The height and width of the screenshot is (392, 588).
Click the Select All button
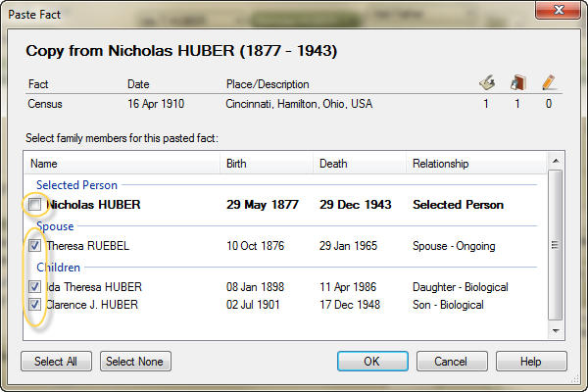pos(56,362)
